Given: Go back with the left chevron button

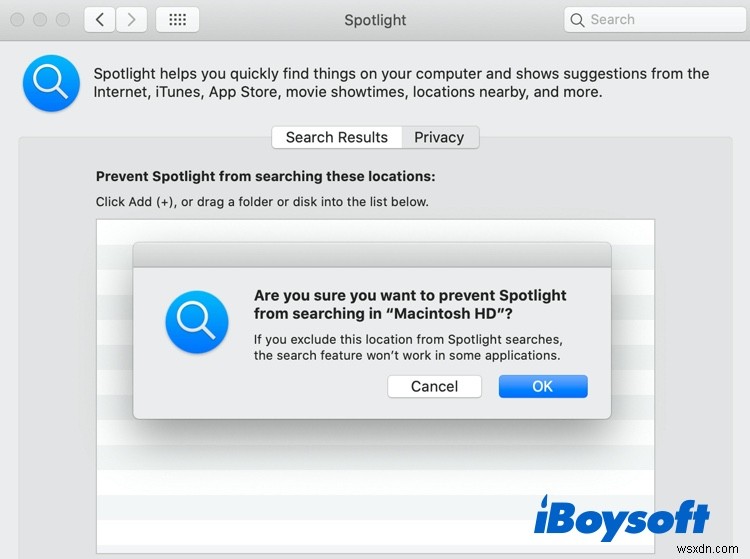Looking at the screenshot, I should pos(99,20).
